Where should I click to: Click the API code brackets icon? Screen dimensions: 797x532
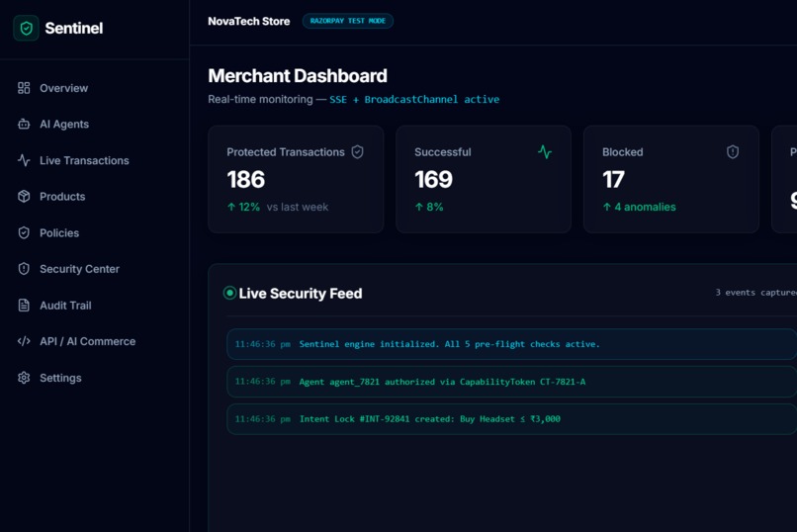click(24, 341)
